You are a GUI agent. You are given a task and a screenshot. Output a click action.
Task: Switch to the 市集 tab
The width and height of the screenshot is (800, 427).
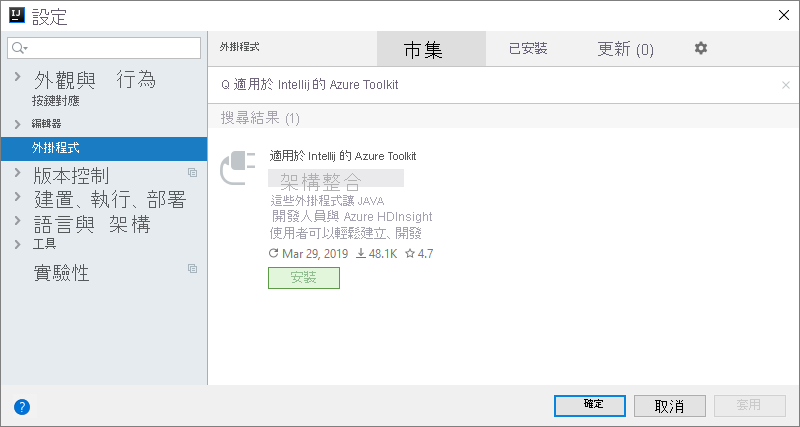pyautogui.click(x=431, y=49)
